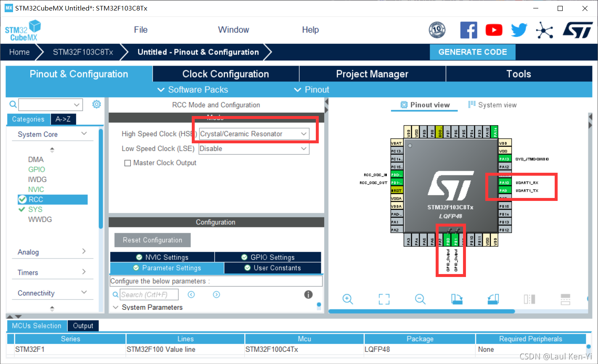
Task: Select pin PA10 on the chip
Action: (505, 183)
